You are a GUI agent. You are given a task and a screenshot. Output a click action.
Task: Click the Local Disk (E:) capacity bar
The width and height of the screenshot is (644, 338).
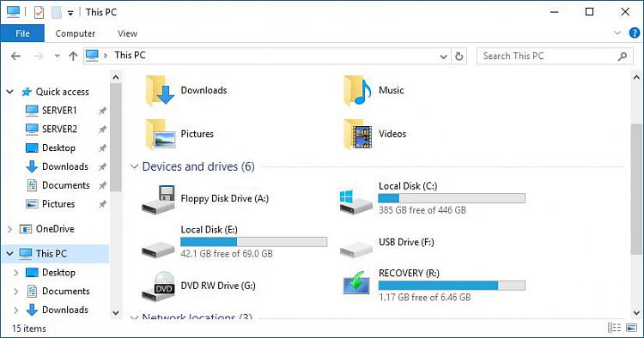[254, 242]
